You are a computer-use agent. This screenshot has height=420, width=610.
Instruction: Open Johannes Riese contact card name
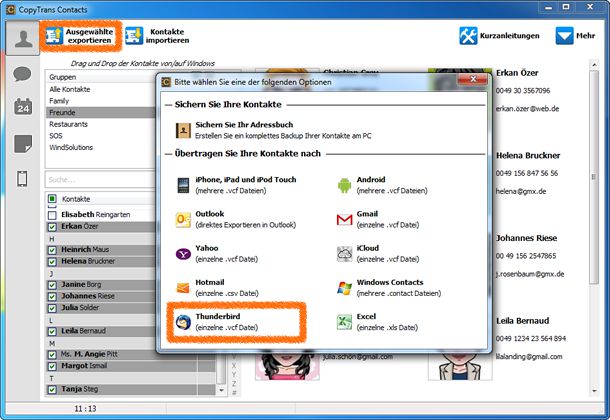[x=526, y=238]
